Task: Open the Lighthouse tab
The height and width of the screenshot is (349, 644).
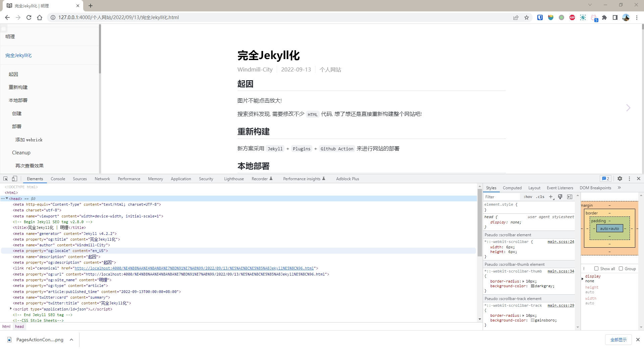Action: [x=234, y=179]
